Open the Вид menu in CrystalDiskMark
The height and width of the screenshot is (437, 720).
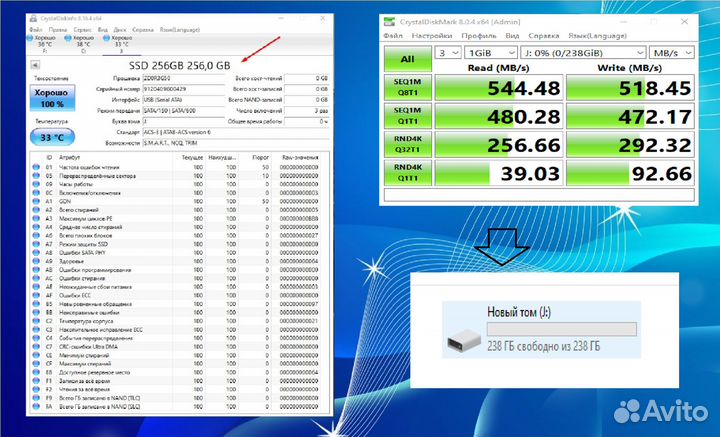click(512, 35)
